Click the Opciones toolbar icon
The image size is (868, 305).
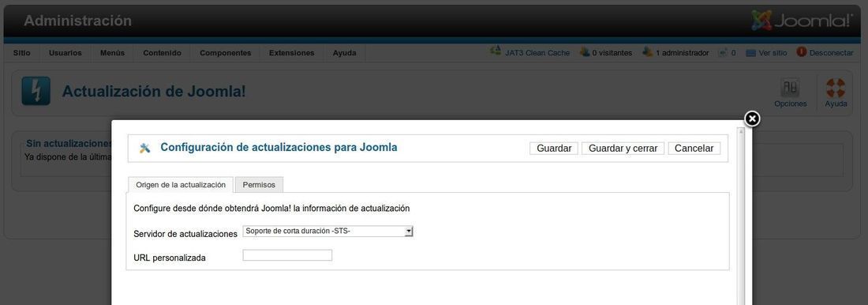click(789, 88)
